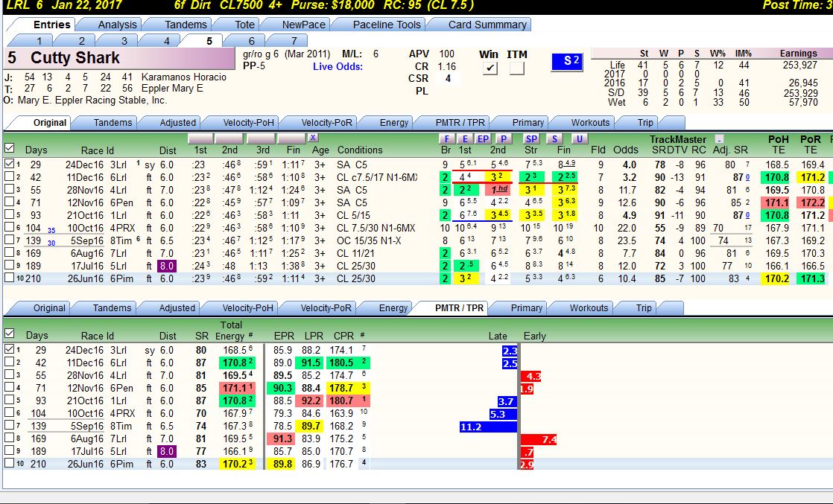Click the minus button beside TrackMaster
This screenshot has width=833, height=504.
click(x=719, y=139)
